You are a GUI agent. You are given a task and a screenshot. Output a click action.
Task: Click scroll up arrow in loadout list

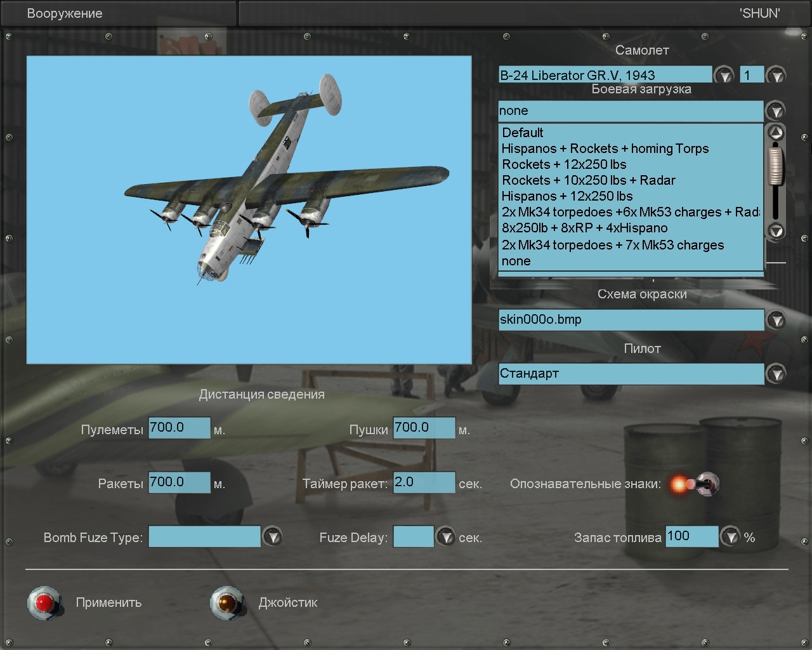(x=776, y=133)
